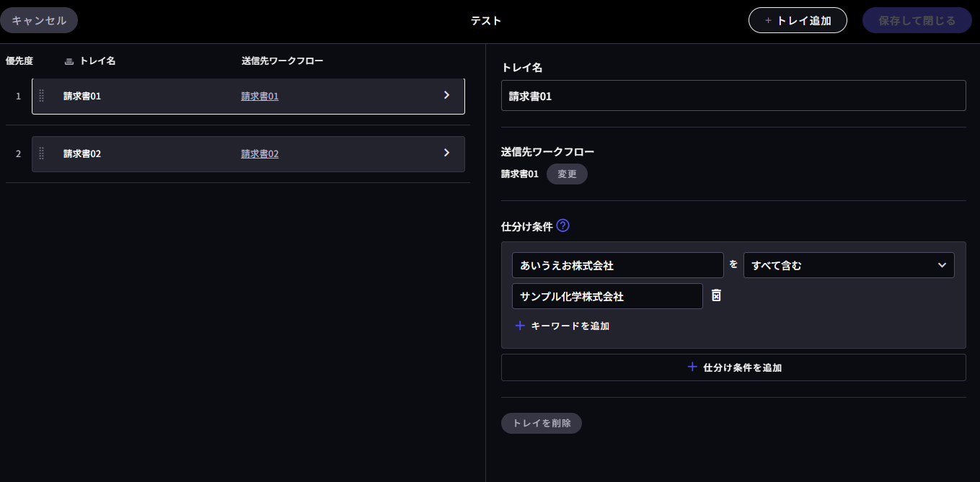Click the drag handle of 請求書01 tray
Screen dimensions: 980x482
[41, 96]
